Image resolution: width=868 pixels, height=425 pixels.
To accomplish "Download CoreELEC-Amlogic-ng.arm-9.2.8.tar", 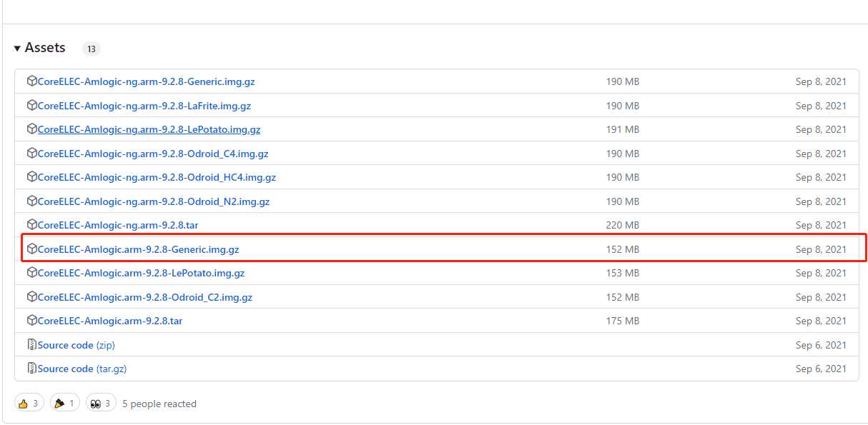I will 118,225.
